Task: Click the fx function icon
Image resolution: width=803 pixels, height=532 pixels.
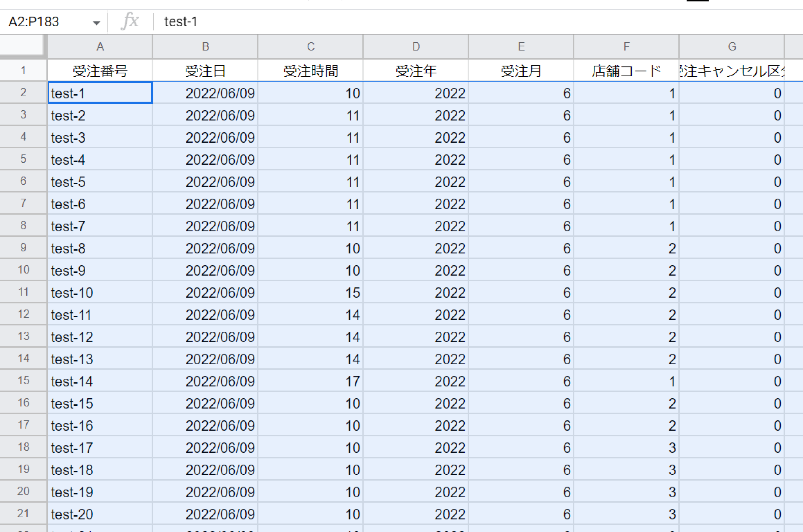Action: (130, 21)
